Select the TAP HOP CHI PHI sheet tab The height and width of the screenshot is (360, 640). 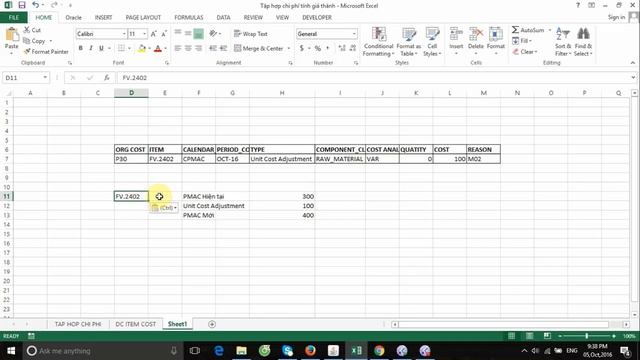click(x=78, y=324)
